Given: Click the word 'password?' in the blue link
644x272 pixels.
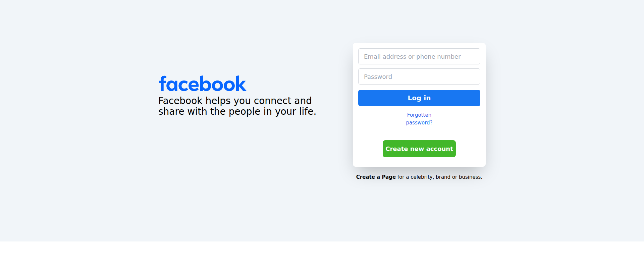Looking at the screenshot, I should pyautogui.click(x=419, y=123).
